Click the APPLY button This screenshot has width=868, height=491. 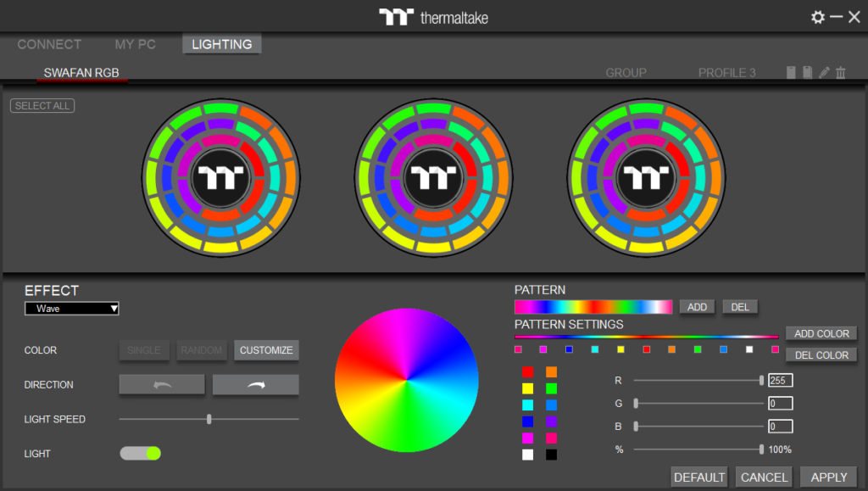click(x=829, y=477)
